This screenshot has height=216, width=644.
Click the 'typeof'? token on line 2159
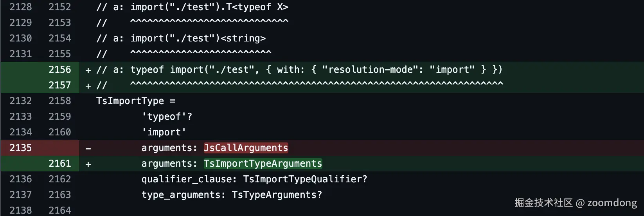pos(167,117)
